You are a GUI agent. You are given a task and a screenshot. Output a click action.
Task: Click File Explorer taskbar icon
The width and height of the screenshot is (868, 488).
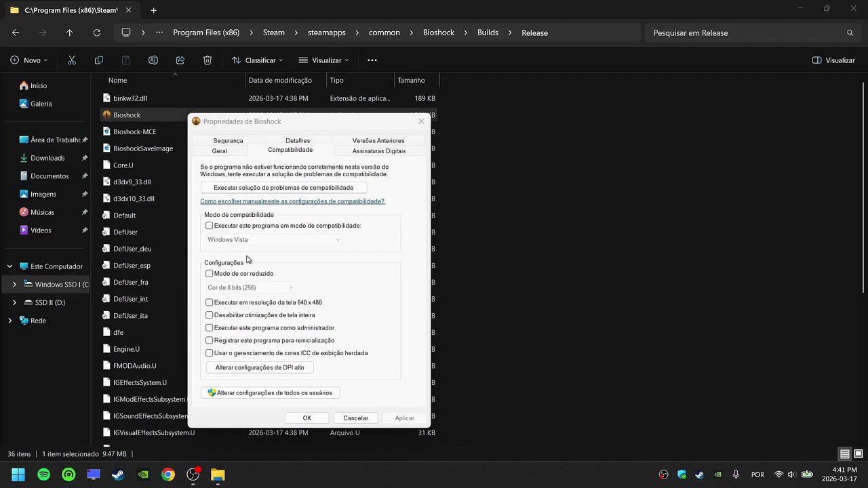(x=218, y=474)
